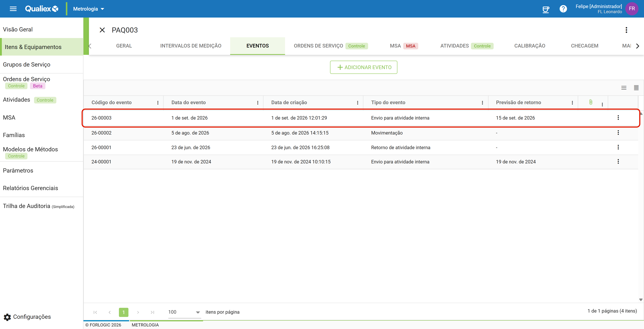Open the MSA tab

click(x=404, y=46)
